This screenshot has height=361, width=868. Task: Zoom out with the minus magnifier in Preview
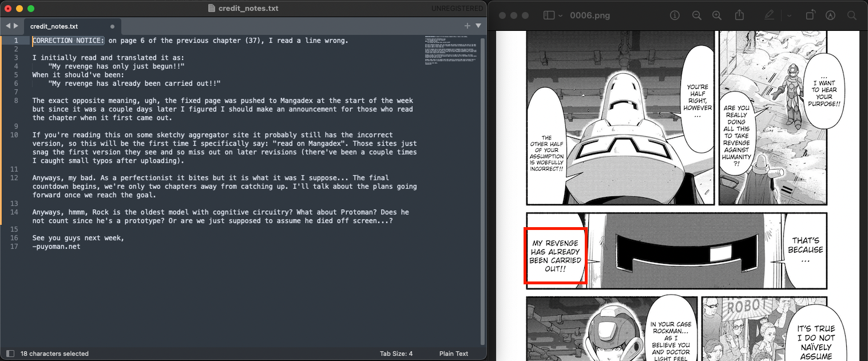point(696,15)
